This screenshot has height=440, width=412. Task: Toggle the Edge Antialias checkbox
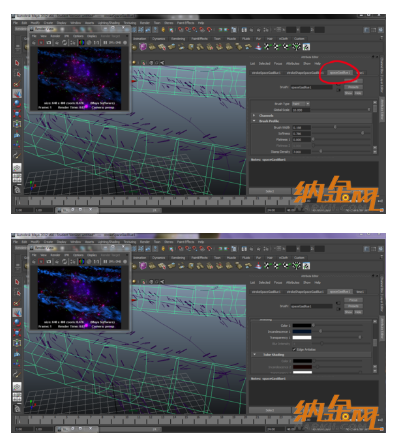294,349
